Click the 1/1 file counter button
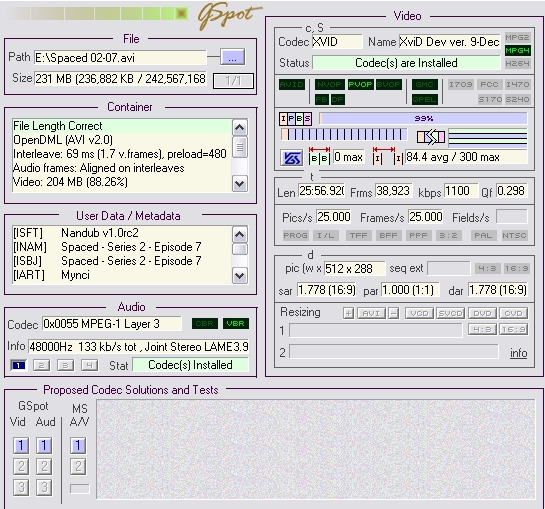Viewport: 545px width, 509px height. coord(233,81)
